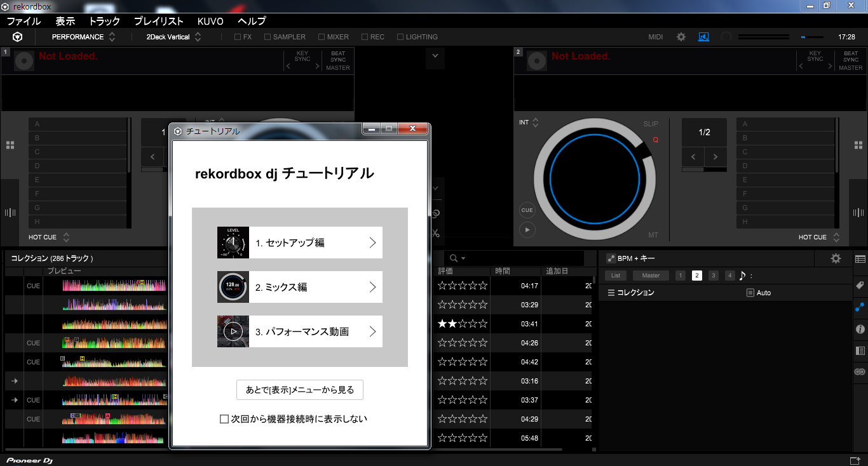The width and height of the screenshot is (868, 466).
Task: Enable the SAMPLER checkbox
Action: (268, 37)
